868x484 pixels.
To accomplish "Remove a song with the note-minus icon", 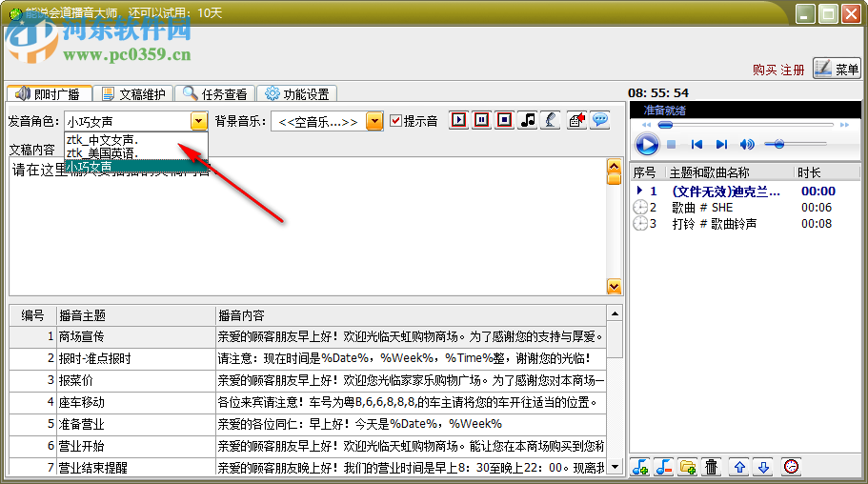I will [663, 467].
